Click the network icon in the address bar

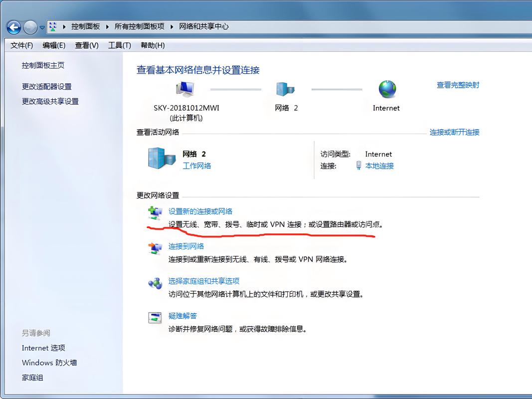[53, 27]
